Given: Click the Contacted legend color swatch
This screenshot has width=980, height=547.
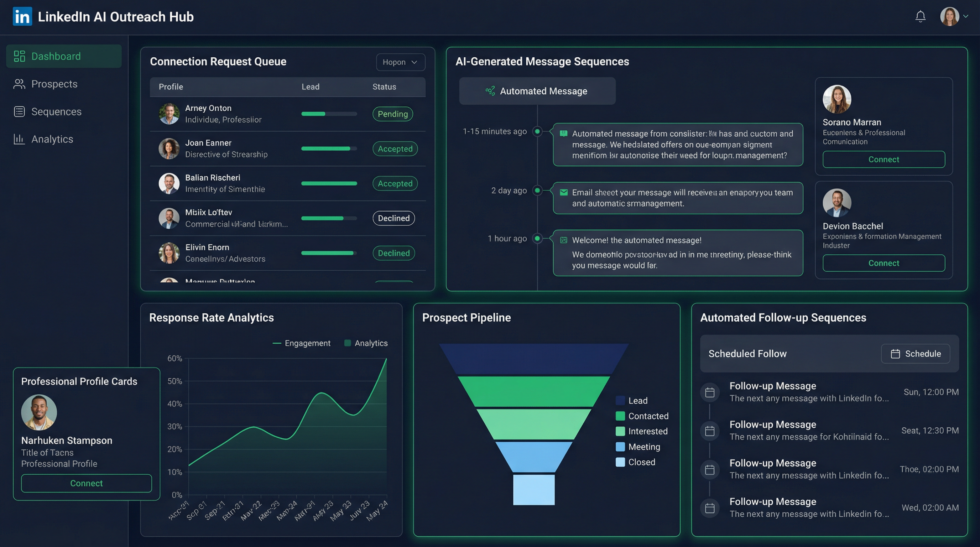Looking at the screenshot, I should tap(620, 416).
